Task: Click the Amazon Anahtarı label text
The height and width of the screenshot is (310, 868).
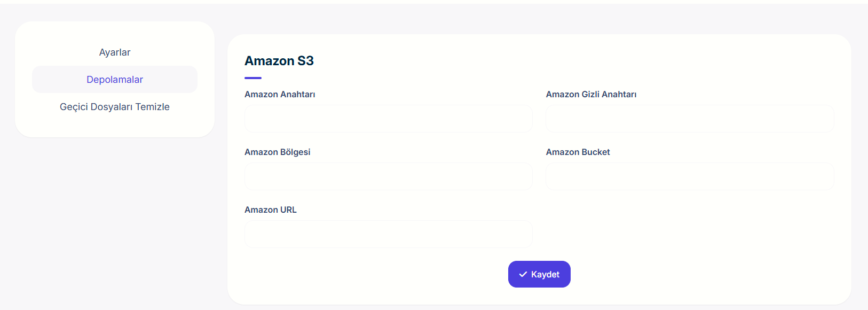Action: [280, 95]
